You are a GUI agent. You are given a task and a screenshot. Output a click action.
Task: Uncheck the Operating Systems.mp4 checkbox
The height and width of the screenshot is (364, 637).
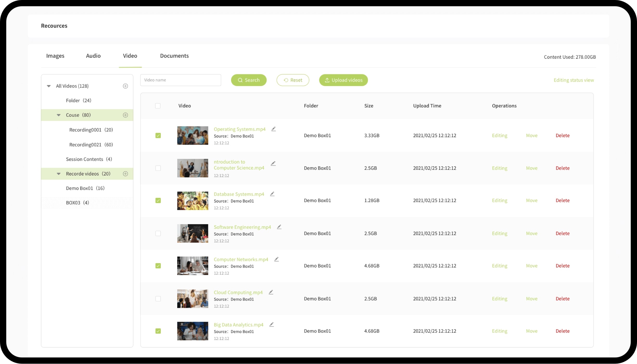point(158,135)
